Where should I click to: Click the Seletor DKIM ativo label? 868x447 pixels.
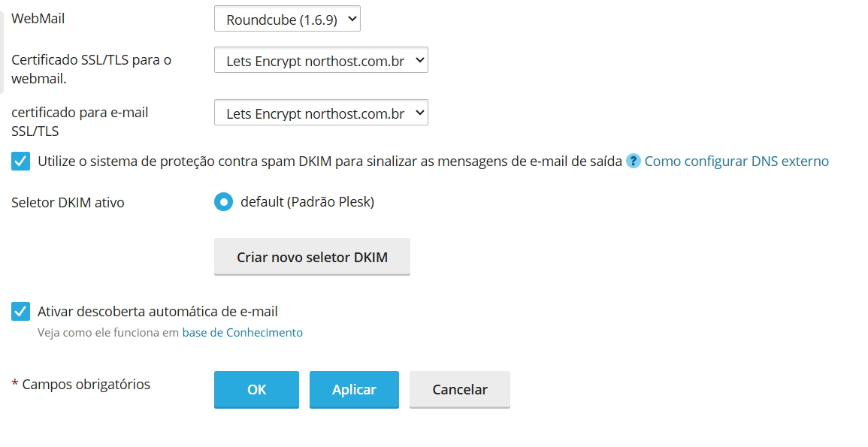(68, 203)
